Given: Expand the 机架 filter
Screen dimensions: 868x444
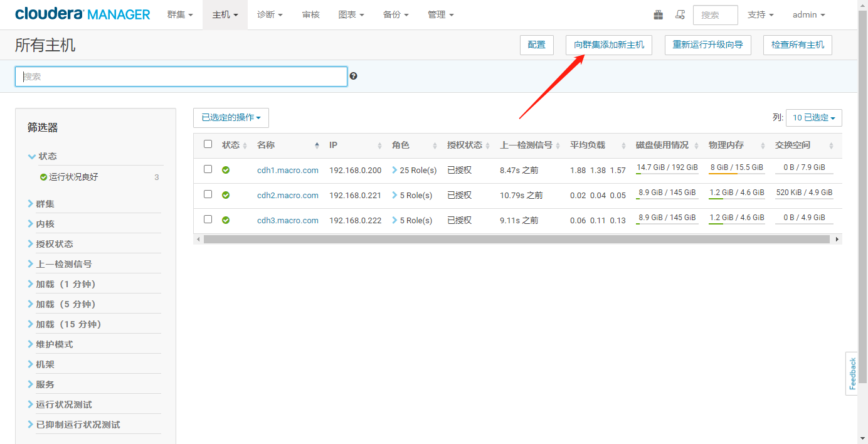Looking at the screenshot, I should (41, 364).
